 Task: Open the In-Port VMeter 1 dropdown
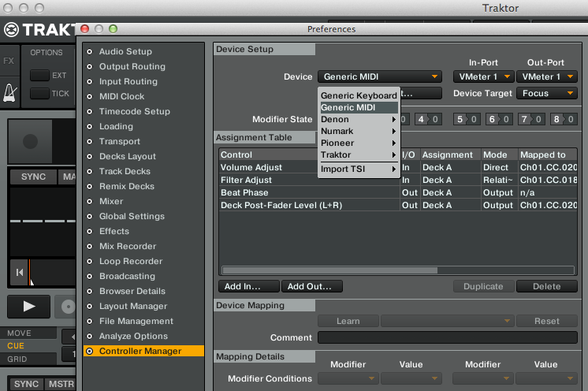click(x=483, y=76)
